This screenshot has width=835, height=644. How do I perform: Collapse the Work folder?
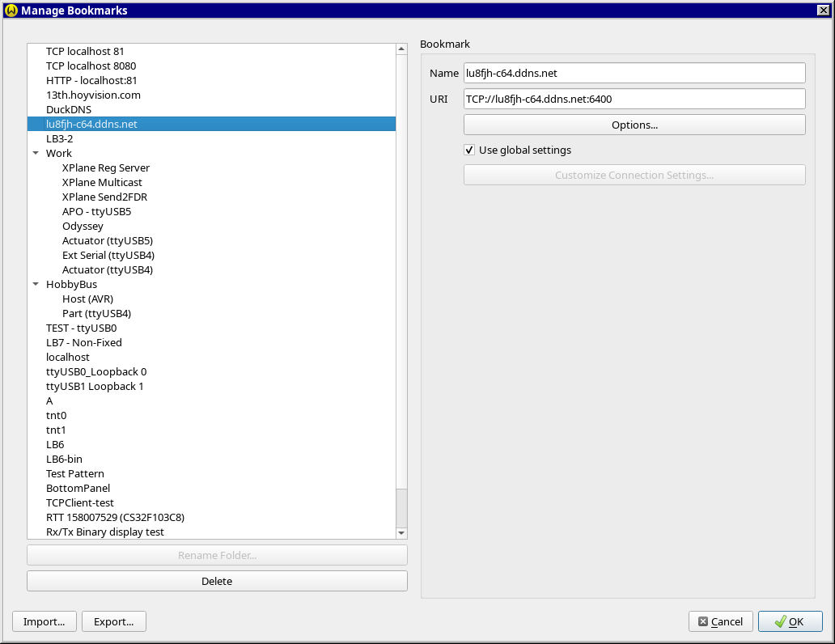click(36, 154)
